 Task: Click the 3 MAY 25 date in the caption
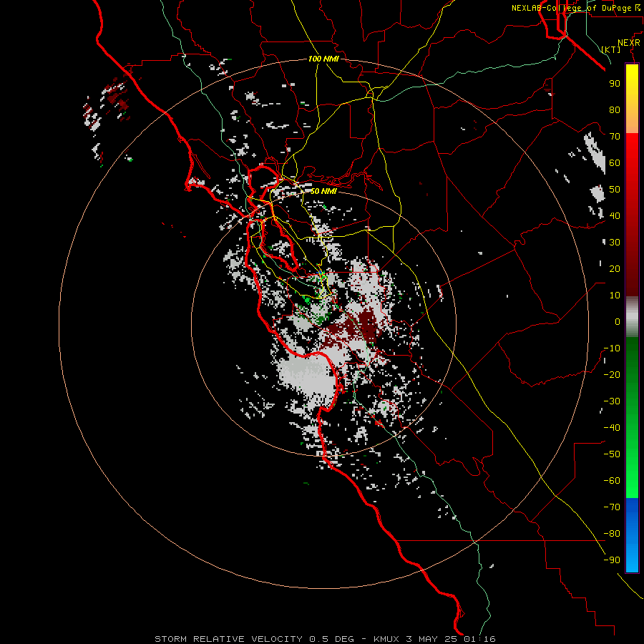pos(431,639)
